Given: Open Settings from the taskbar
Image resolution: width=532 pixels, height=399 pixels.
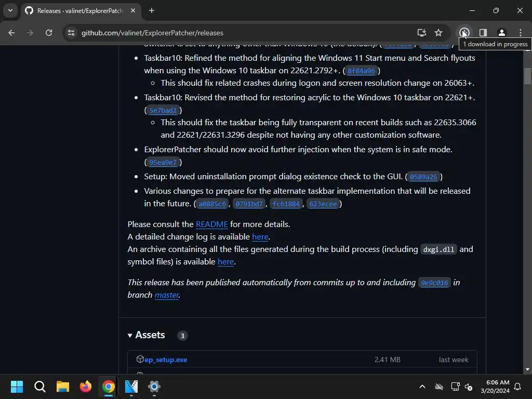Looking at the screenshot, I should point(154,387).
